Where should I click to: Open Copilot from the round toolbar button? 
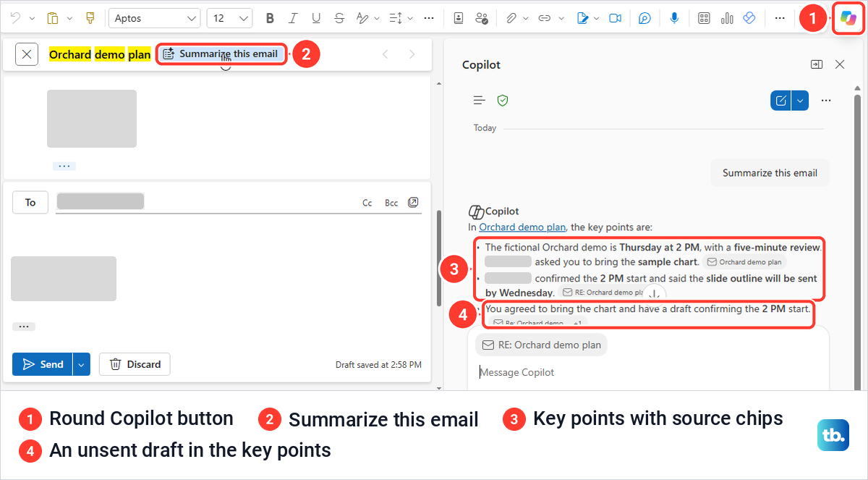click(848, 17)
